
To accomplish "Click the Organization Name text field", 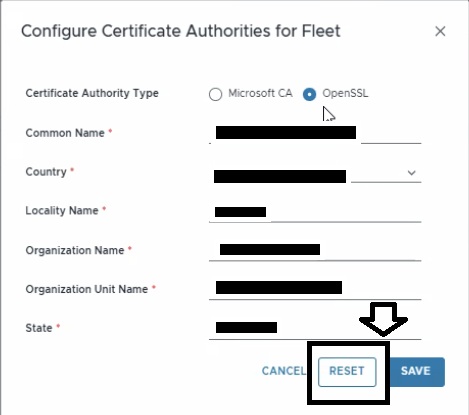I will tap(315, 251).
